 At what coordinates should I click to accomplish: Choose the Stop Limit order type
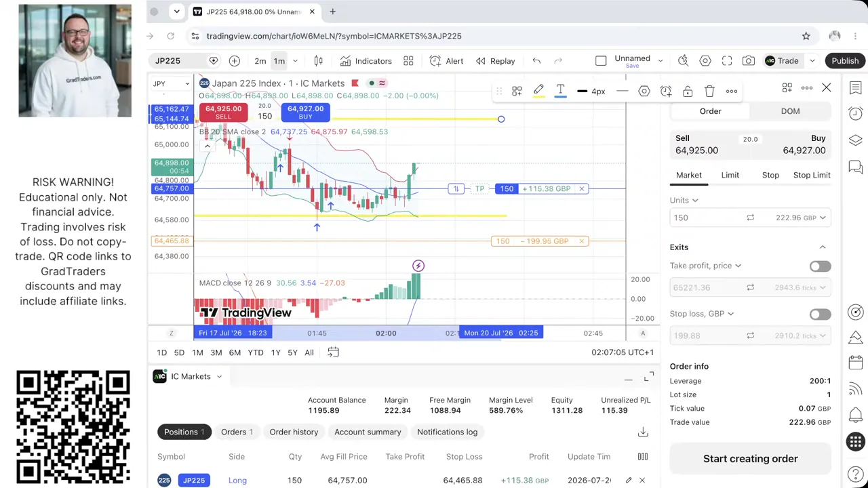tap(812, 175)
